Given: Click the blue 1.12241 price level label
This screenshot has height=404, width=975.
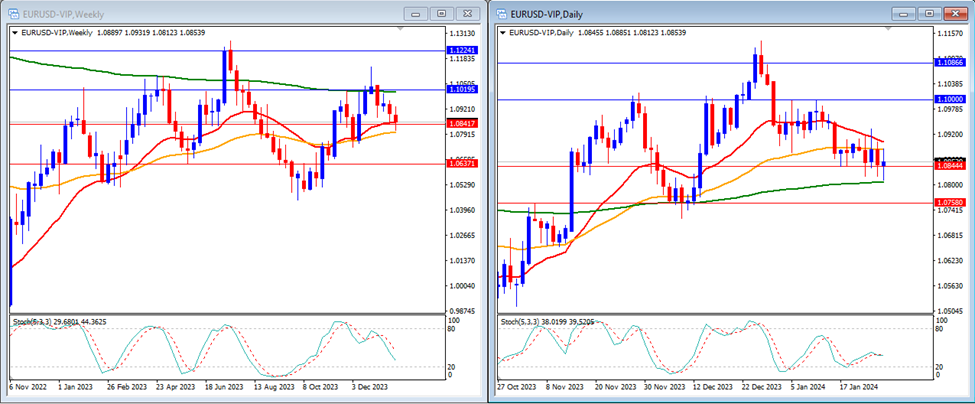Looking at the screenshot, I should coord(461,50).
